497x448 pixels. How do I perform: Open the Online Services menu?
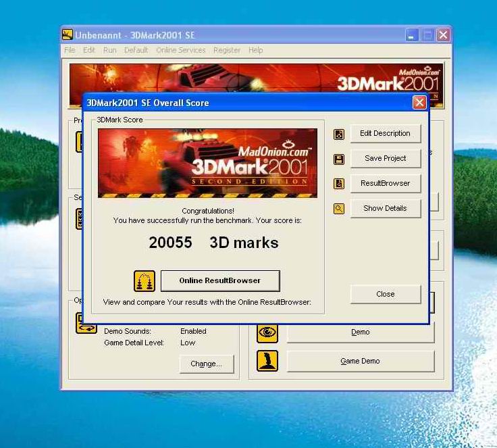pos(181,50)
